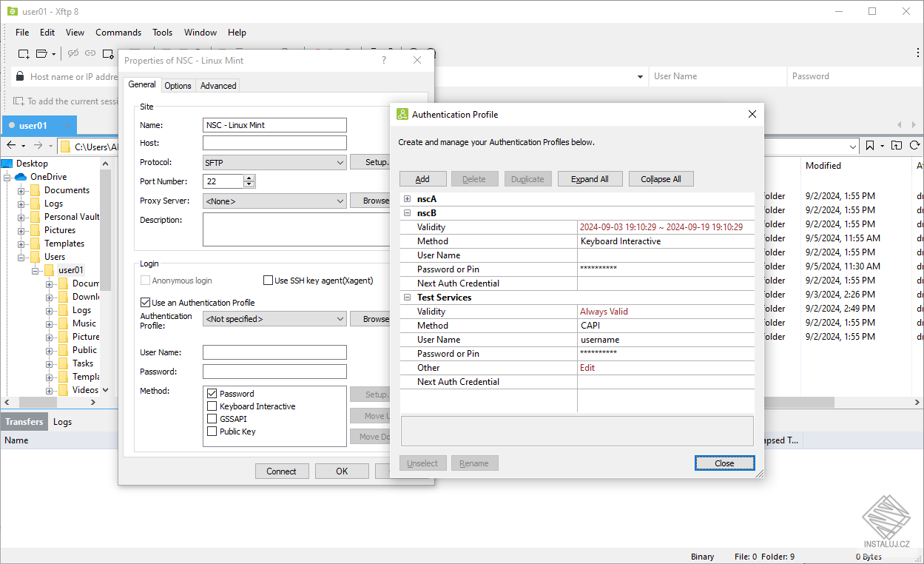Click the parent folder icon in remote pane
The width and height of the screenshot is (924, 564).
click(897, 146)
